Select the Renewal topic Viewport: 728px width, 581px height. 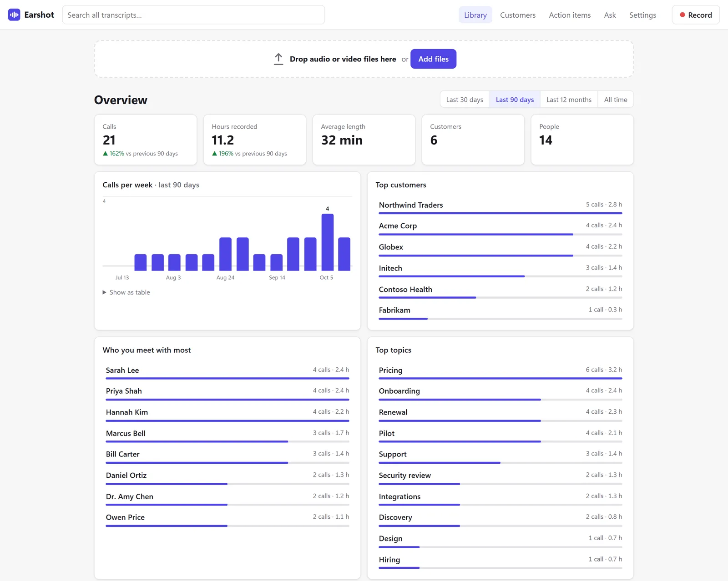point(500,415)
